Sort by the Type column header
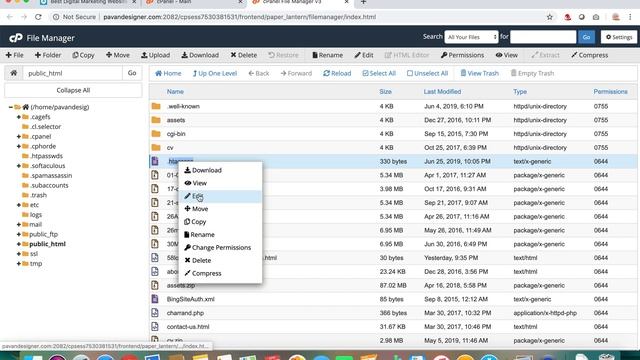640x360 pixels. click(x=520, y=92)
